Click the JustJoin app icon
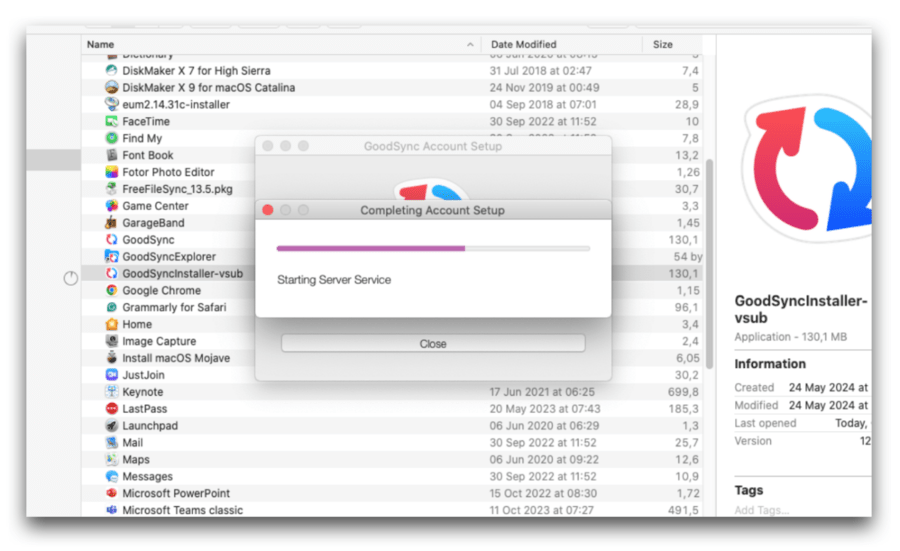 111,375
